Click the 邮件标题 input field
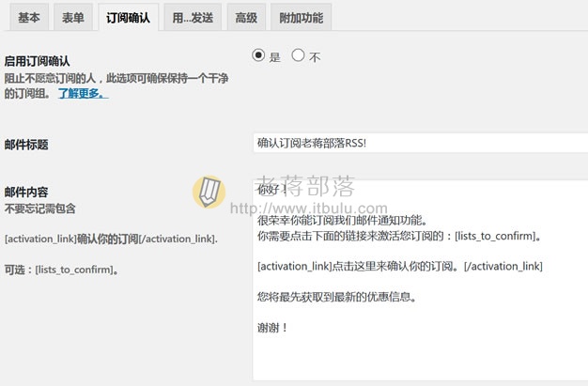 421,143
